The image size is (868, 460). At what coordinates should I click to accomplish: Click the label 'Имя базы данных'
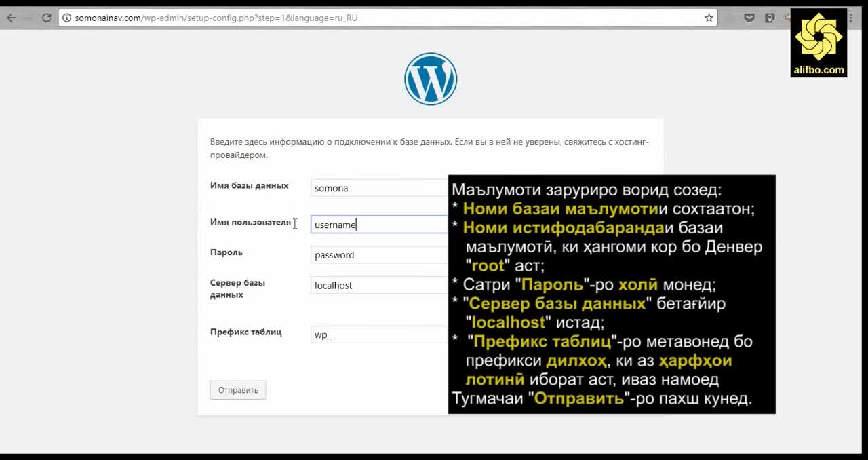pyautogui.click(x=249, y=185)
